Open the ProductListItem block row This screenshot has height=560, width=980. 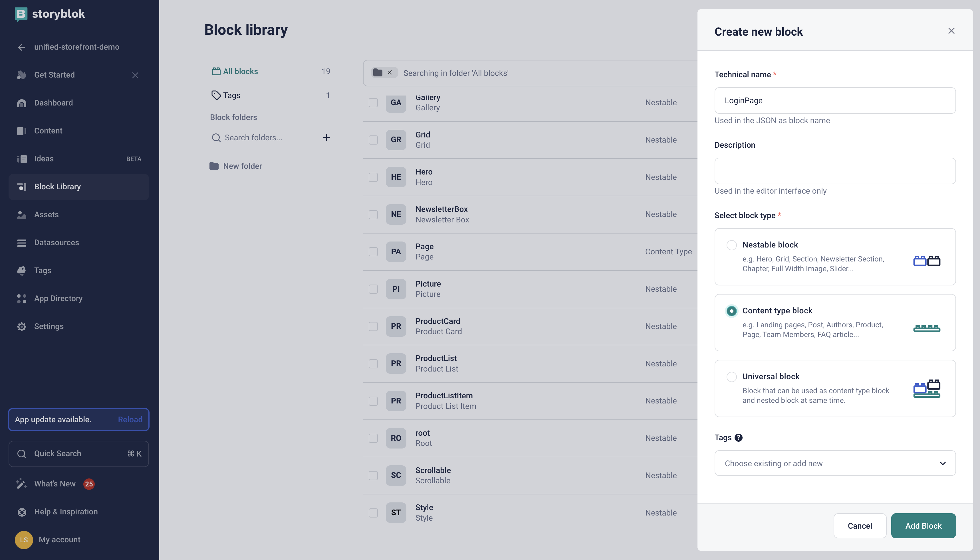530,401
